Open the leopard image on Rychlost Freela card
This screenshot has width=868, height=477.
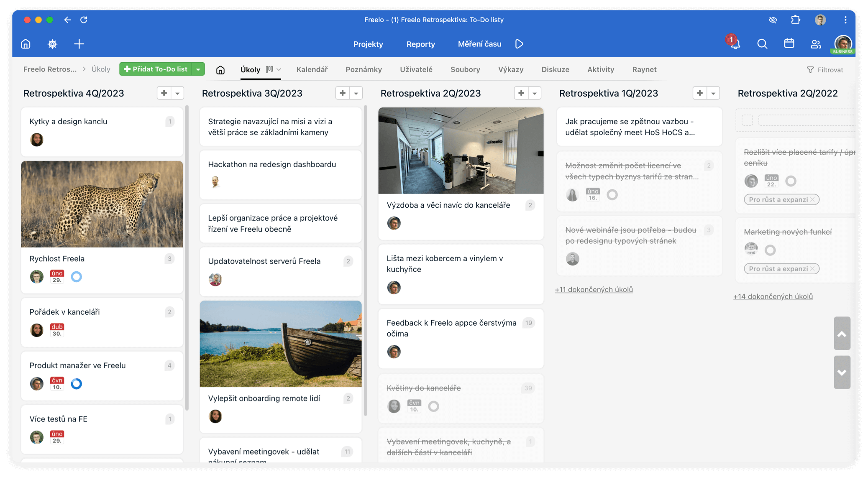[102, 204]
